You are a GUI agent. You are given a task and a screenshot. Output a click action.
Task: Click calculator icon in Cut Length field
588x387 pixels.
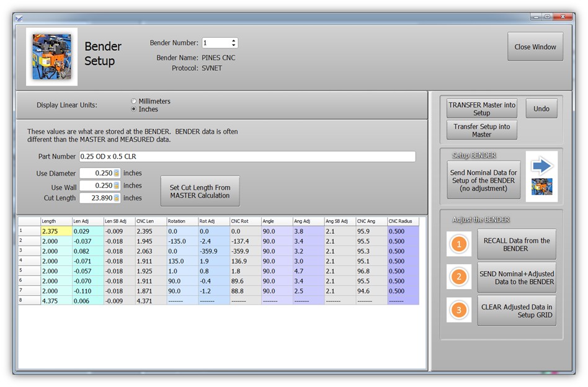click(x=117, y=198)
